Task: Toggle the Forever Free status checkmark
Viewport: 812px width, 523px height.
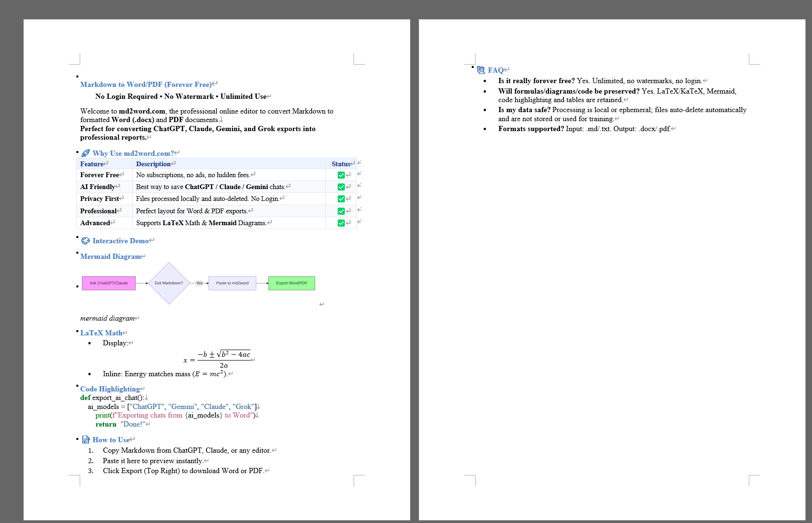Action: coord(340,175)
